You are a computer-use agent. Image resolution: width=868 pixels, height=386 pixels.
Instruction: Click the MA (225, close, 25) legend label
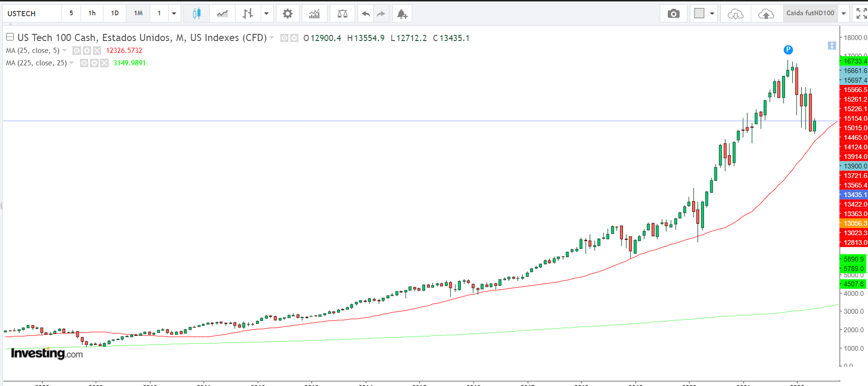(x=36, y=63)
